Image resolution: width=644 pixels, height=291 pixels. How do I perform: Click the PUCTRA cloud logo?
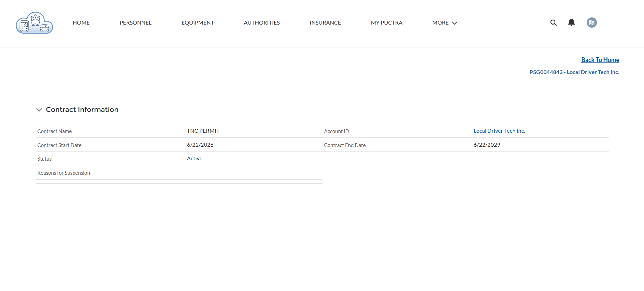34,23
